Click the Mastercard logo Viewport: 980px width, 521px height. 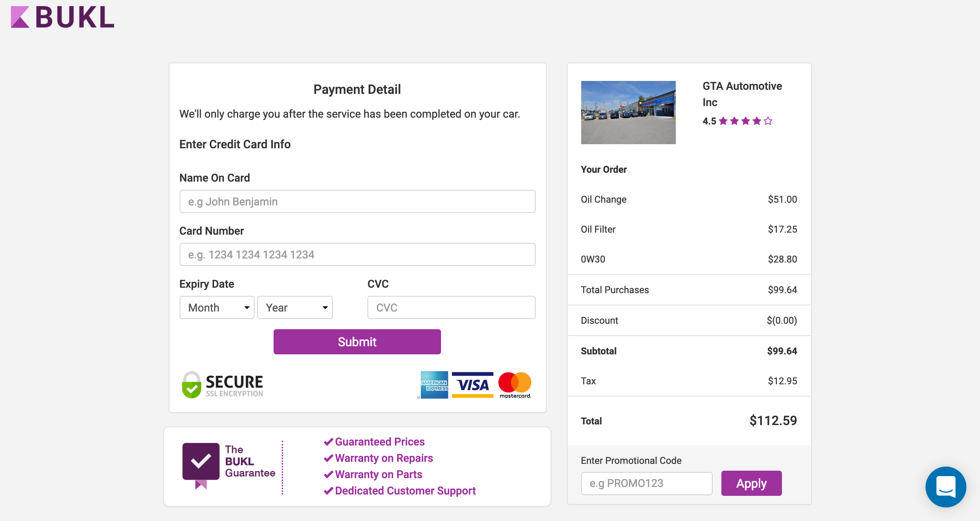pos(515,385)
